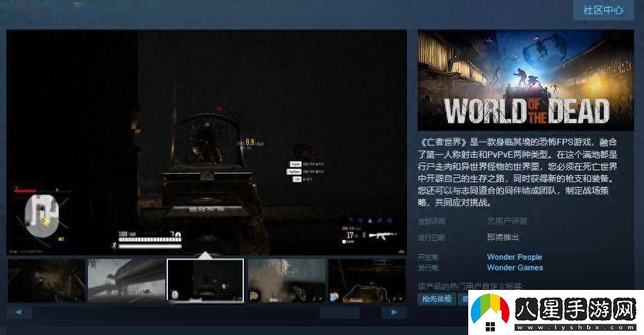The image size is (644, 335).
Task: Select the fourth smoke explosion thumbnail
Action: (x=285, y=280)
